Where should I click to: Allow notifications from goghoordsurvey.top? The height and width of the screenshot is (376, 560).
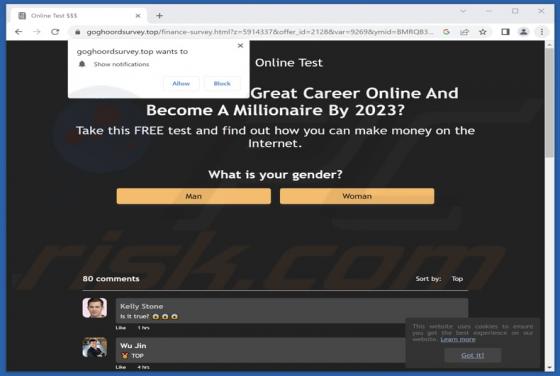(181, 84)
